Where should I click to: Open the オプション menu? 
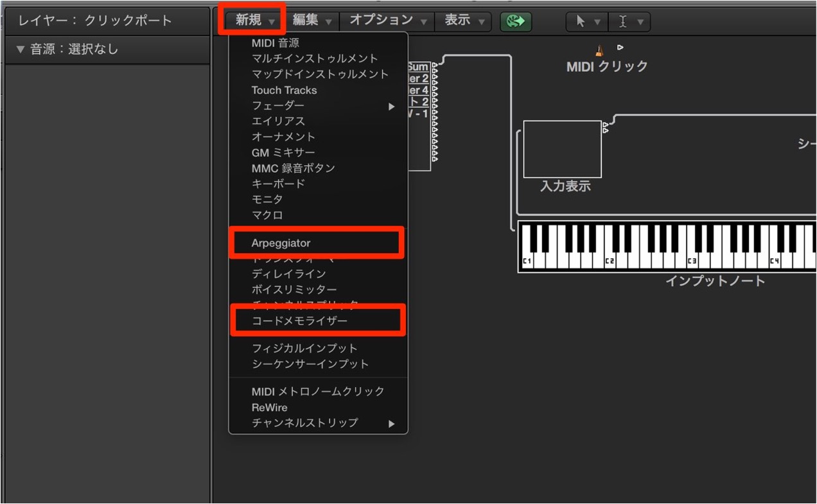(387, 21)
